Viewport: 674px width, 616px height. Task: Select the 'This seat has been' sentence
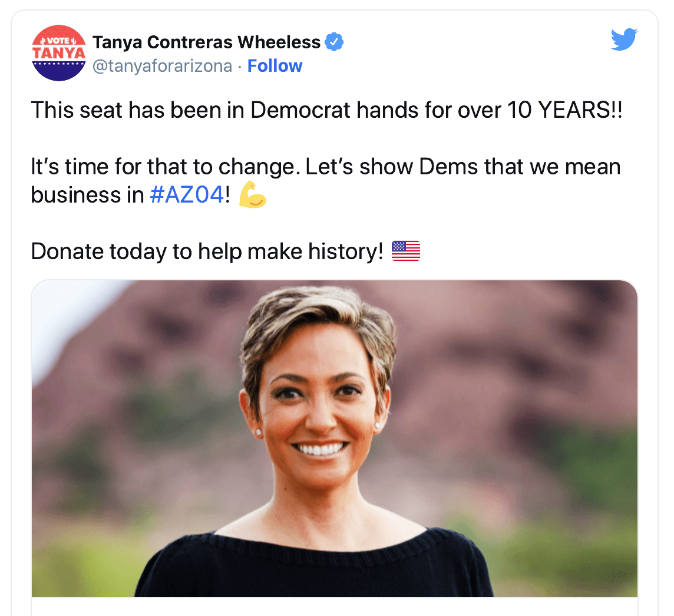click(x=326, y=110)
